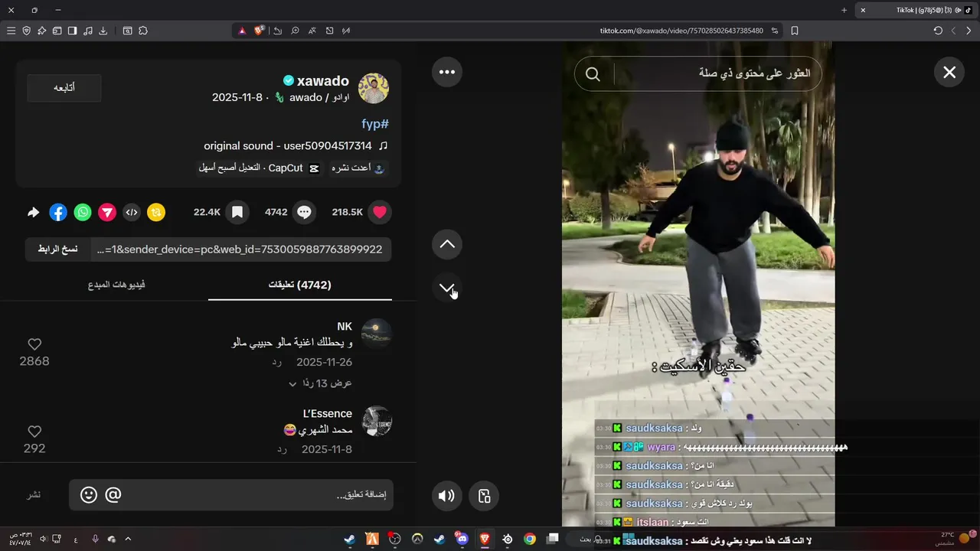980x551 pixels.
Task: Open more share options arrow
Action: [33, 212]
